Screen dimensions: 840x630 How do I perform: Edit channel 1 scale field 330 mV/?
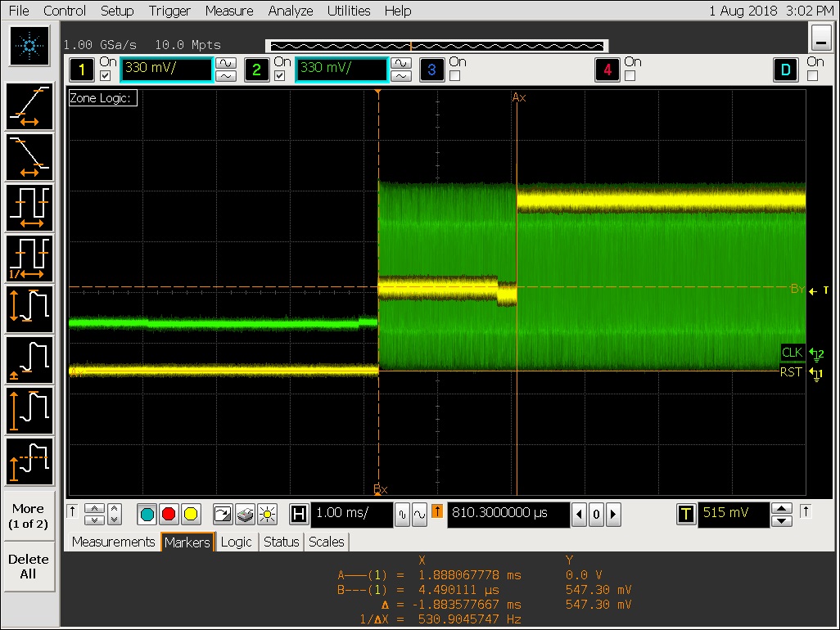tap(165, 70)
